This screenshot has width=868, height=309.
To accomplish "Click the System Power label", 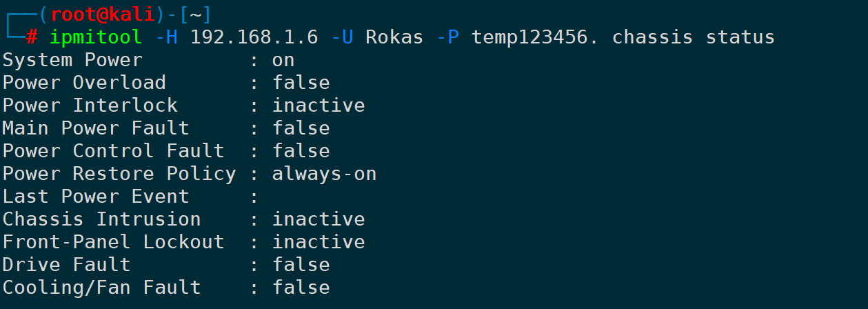I will coord(72,60).
